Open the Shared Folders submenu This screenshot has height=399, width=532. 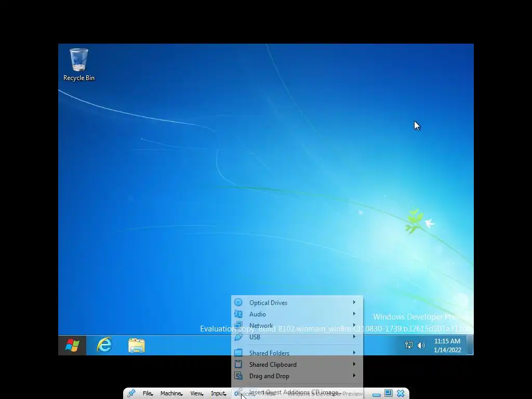coord(297,353)
